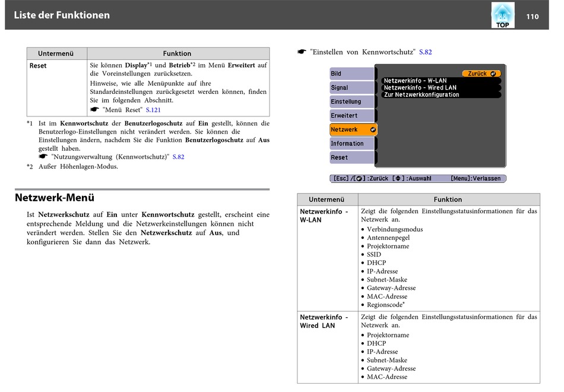Select the highlighted Netzwerk menu tab
The height and width of the screenshot is (392, 564).
[353, 129]
